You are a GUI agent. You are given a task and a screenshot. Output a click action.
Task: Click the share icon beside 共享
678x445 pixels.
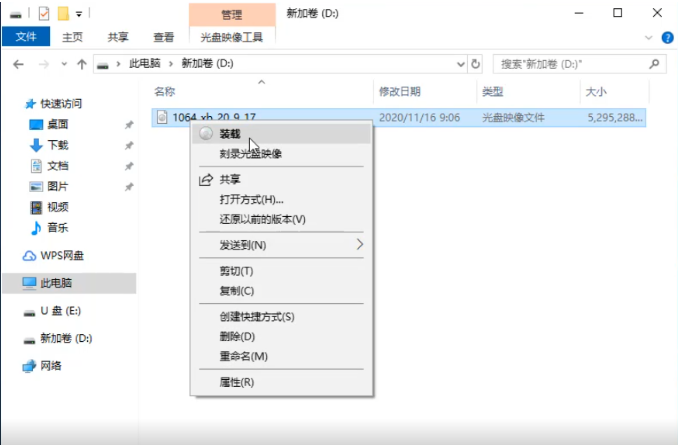click(x=205, y=180)
